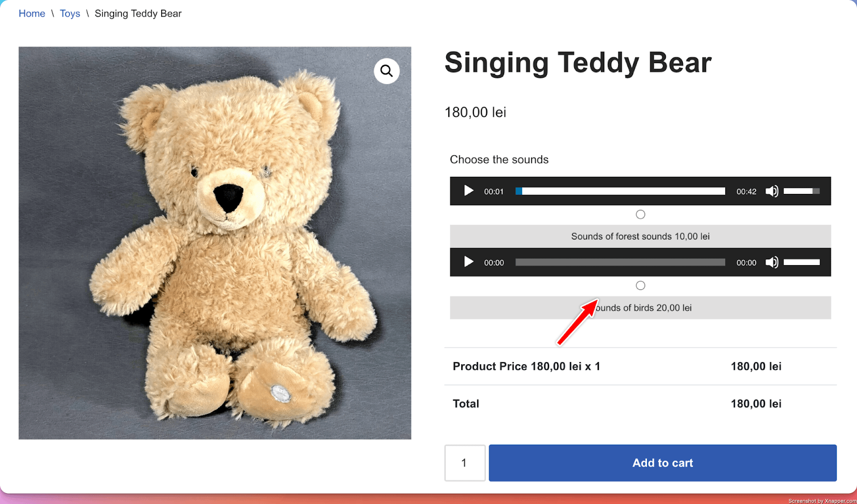Open the Toys breadcrumb link
Image resolution: width=857 pixels, height=504 pixels.
coord(70,13)
